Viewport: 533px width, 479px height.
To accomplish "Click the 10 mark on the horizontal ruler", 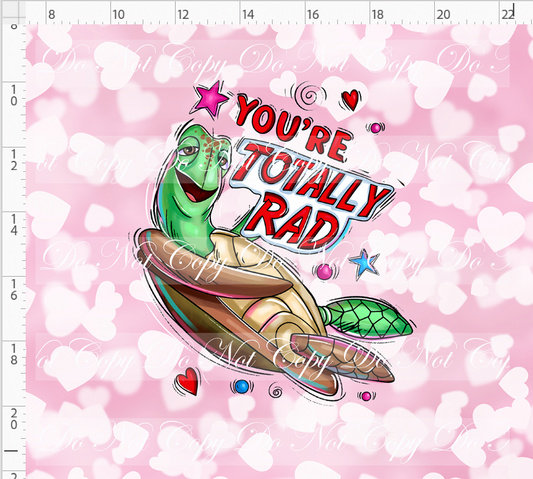I will point(118,15).
